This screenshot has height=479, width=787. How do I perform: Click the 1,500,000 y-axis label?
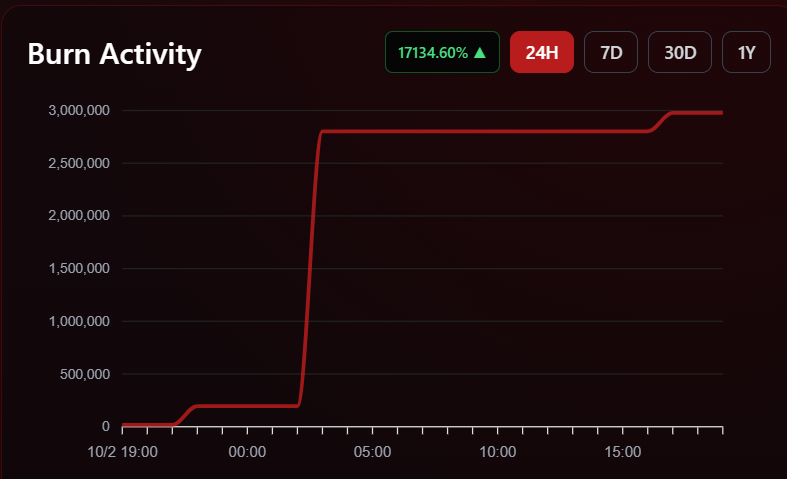[79, 269]
